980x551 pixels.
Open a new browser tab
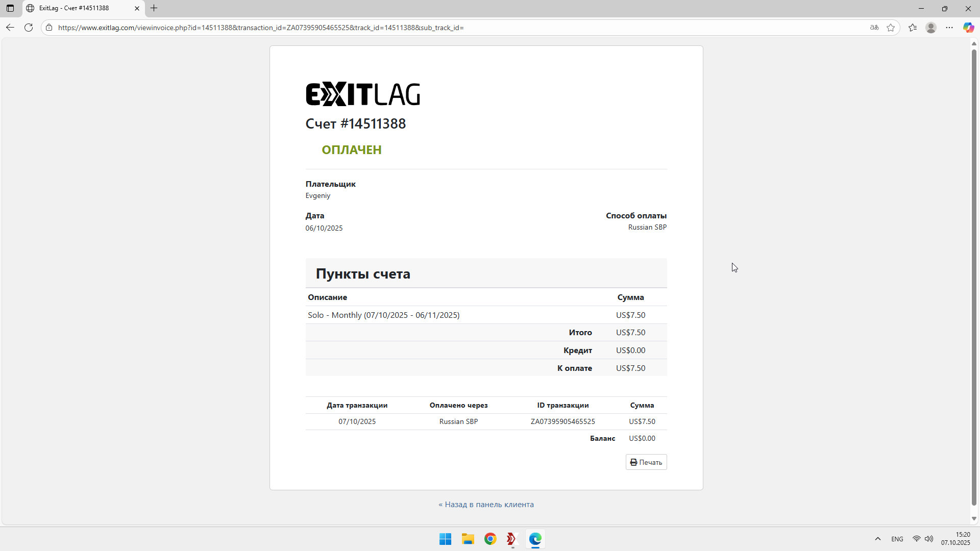point(154,8)
